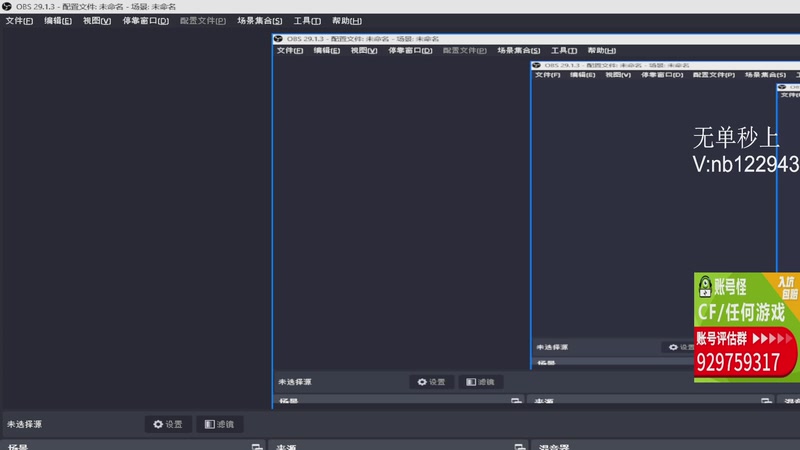Screen dimensions: 800x450
Task: Pop out the 来源 dock with its float icon
Action: click(x=519, y=447)
